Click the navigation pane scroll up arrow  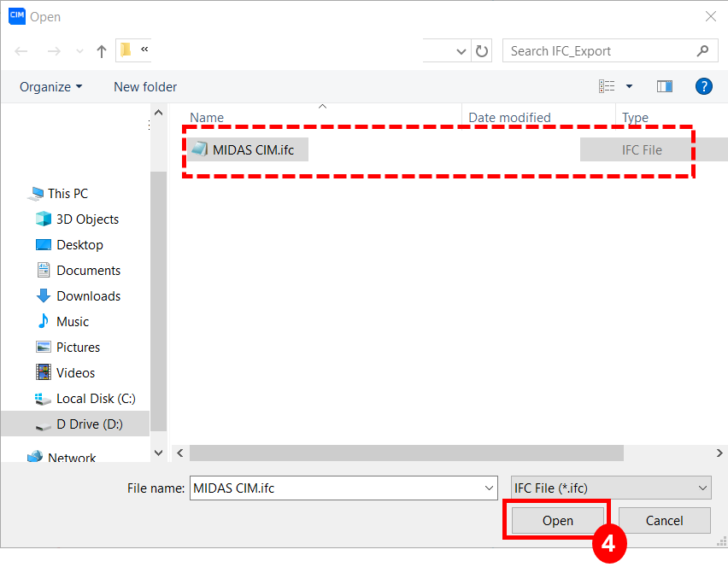pyautogui.click(x=158, y=113)
